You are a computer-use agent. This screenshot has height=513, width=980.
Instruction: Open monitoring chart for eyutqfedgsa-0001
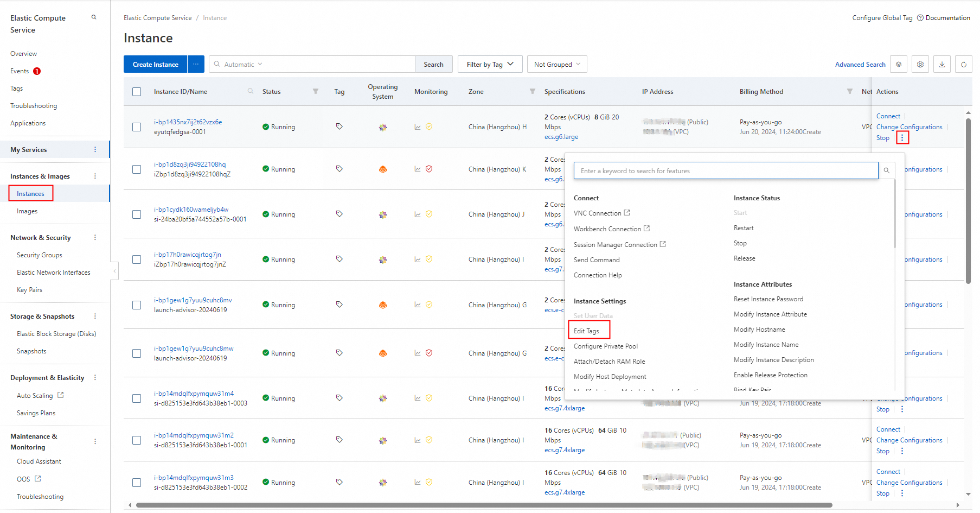(x=418, y=127)
